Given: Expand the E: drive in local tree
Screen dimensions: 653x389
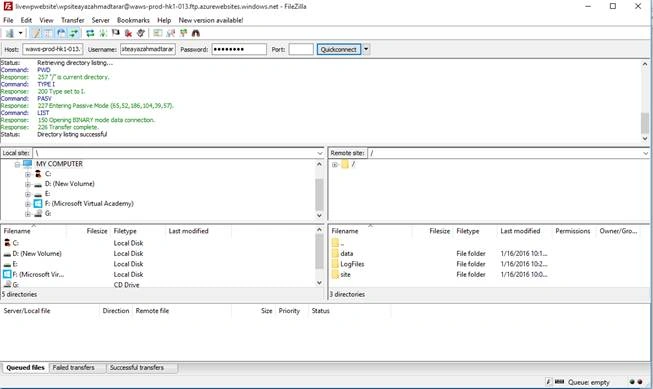Looking at the screenshot, I should click(x=27, y=194).
